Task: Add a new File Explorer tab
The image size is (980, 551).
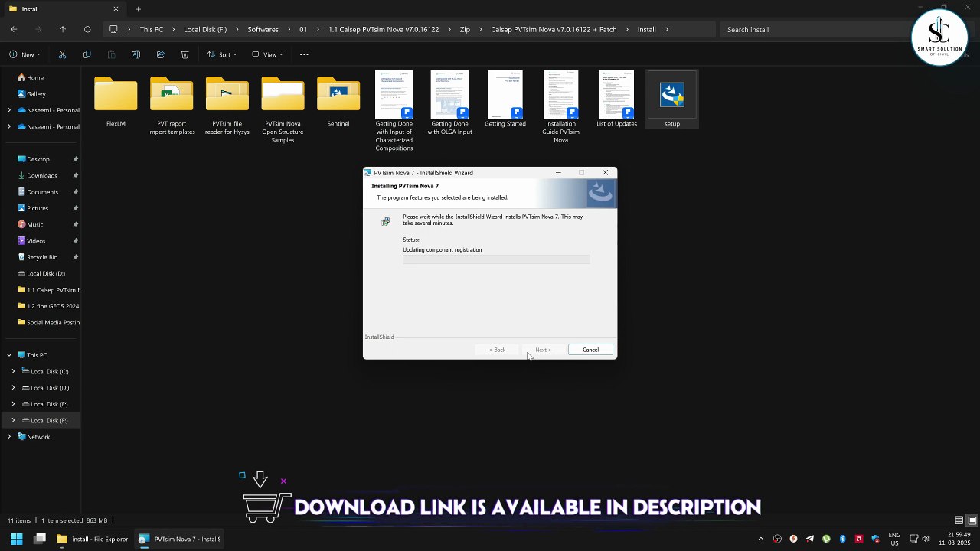Action: [x=138, y=9]
